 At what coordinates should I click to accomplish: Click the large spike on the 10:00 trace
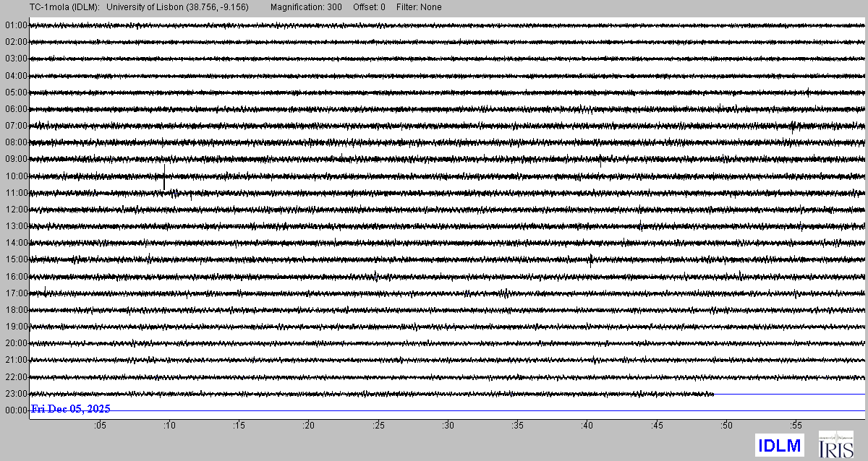pyautogui.click(x=164, y=177)
